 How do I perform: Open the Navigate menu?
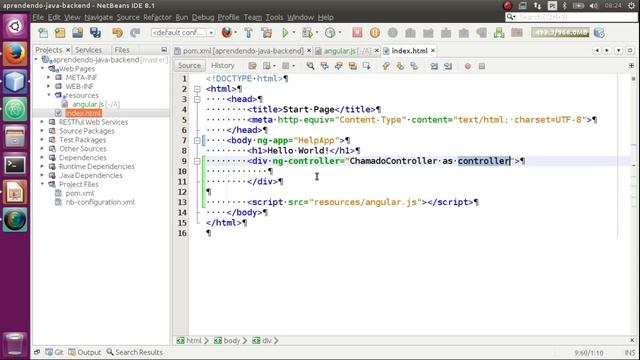tap(98, 17)
